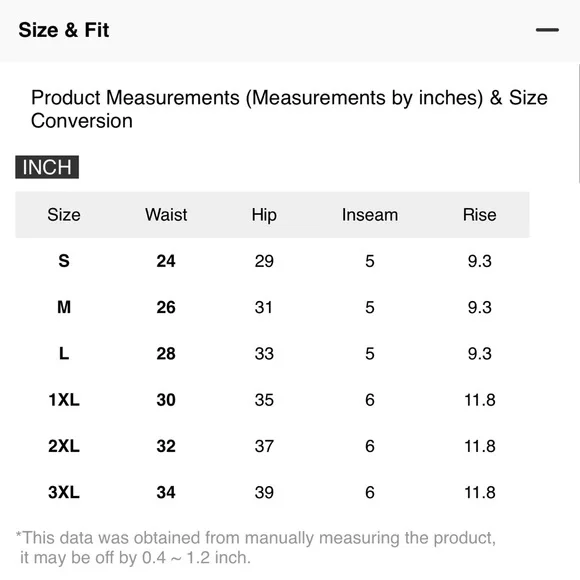
Task: Click the vertical scrollbar on right edge
Action: [x=578, y=123]
